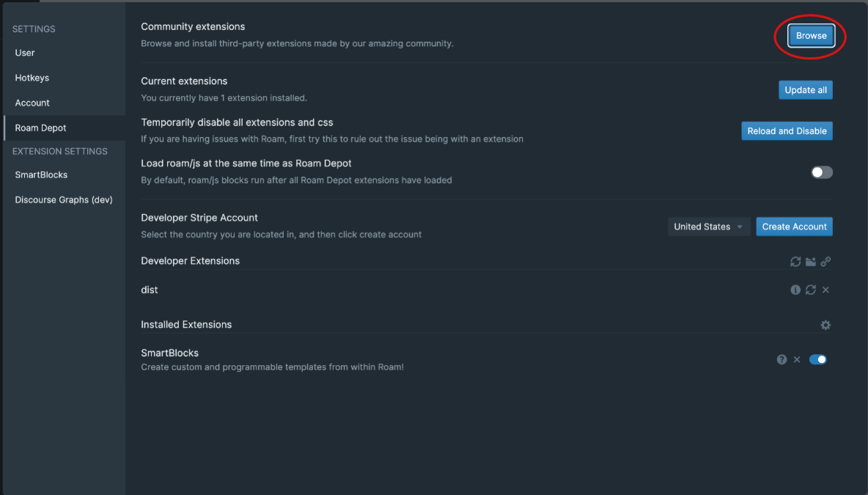
Task: Remove the dist developer extension
Action: coord(825,290)
